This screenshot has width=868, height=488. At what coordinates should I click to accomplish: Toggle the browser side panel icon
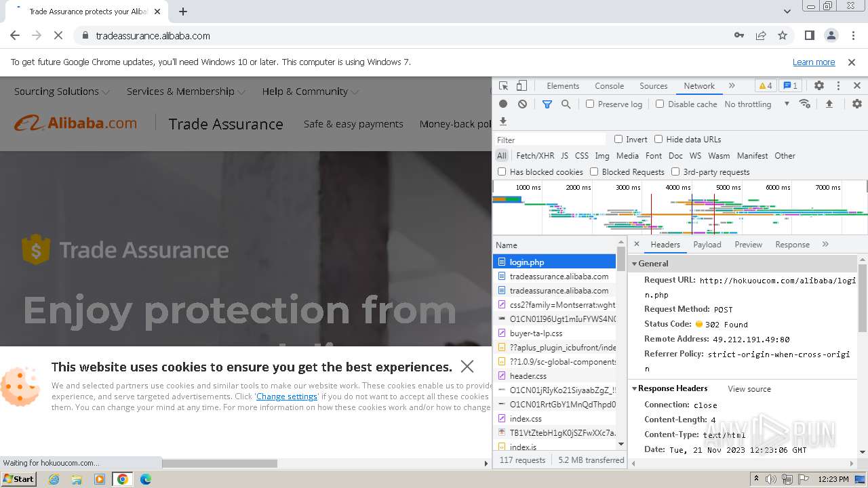[809, 35]
